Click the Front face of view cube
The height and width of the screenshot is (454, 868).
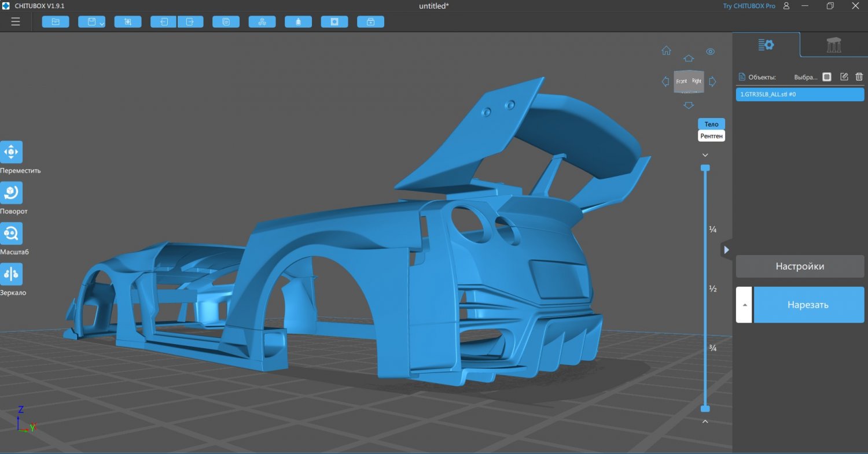tap(682, 82)
